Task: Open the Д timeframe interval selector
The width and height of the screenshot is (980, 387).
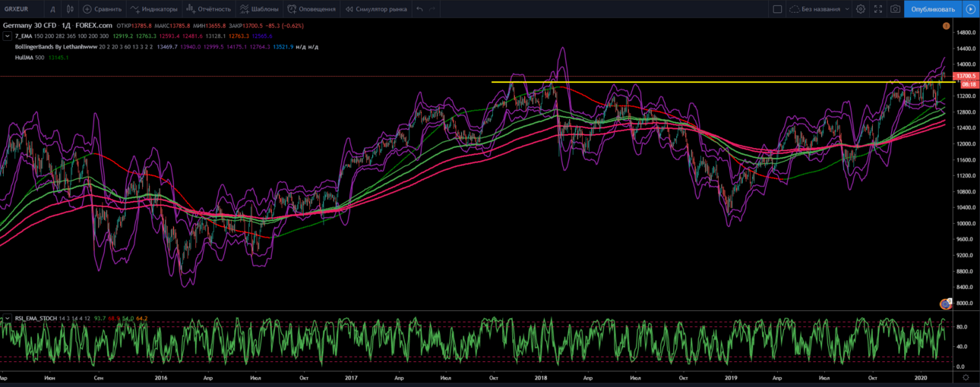Action: (x=52, y=9)
